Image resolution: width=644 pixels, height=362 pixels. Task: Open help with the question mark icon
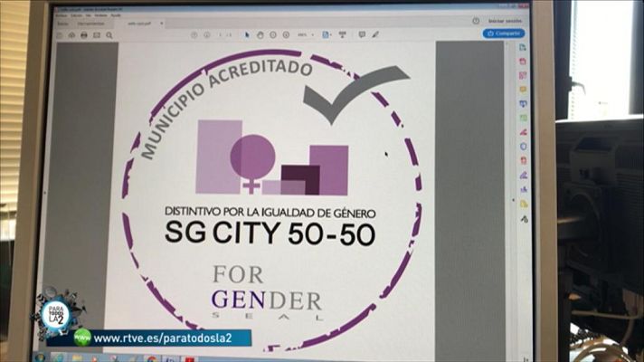pos(476,21)
